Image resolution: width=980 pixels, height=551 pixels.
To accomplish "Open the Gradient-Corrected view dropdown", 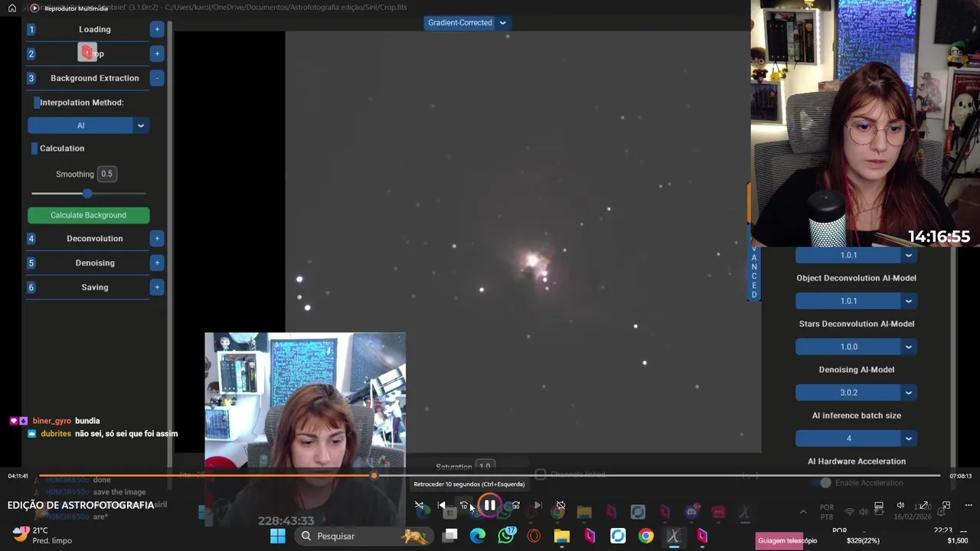I will (x=466, y=23).
